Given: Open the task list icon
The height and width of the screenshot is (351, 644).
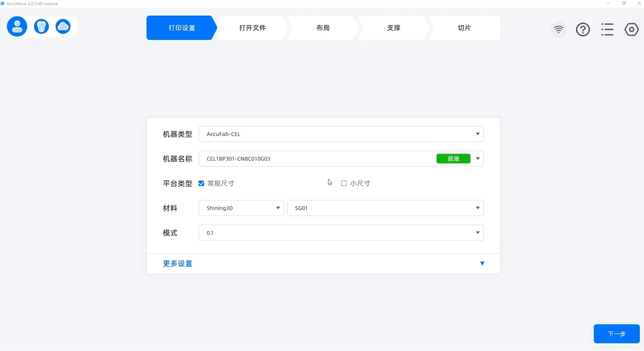Looking at the screenshot, I should (x=607, y=29).
